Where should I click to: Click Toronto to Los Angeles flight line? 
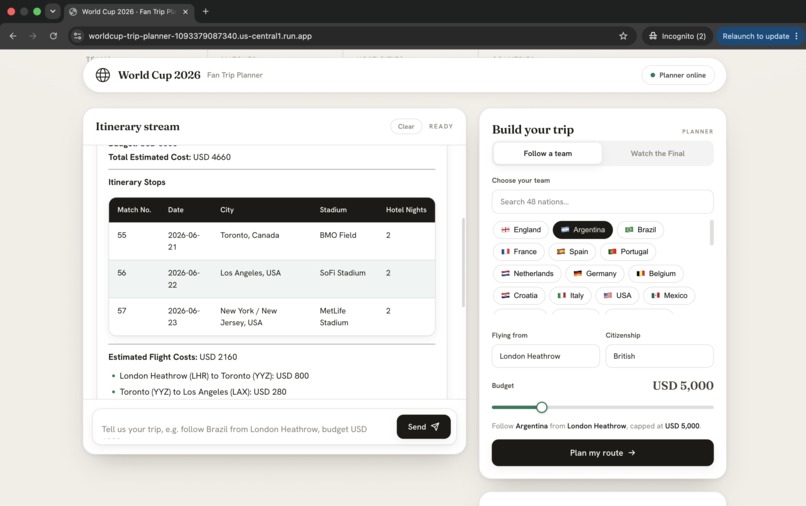pos(203,392)
